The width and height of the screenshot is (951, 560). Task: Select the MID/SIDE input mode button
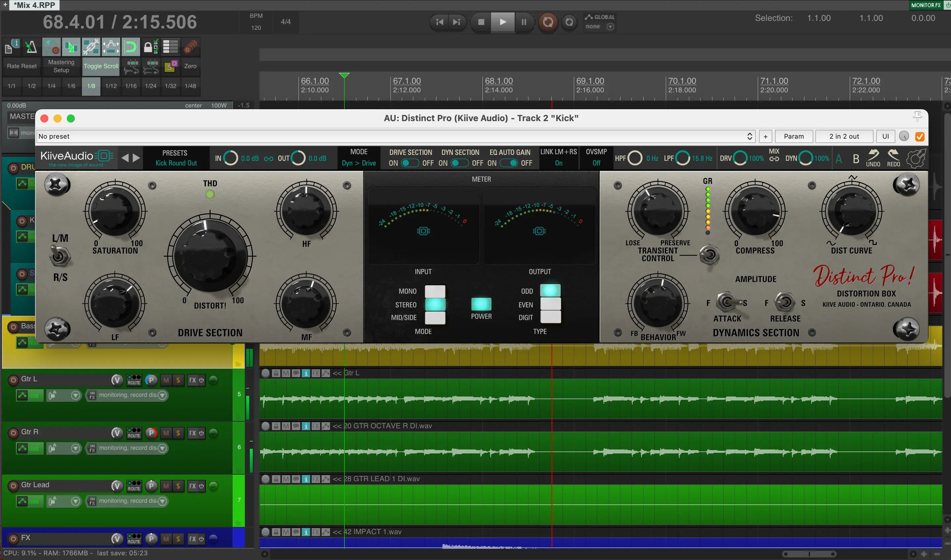435,318
